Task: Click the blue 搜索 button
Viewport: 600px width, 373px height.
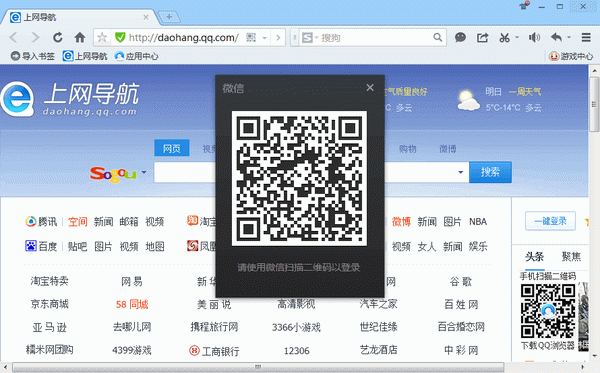Action: (x=490, y=172)
